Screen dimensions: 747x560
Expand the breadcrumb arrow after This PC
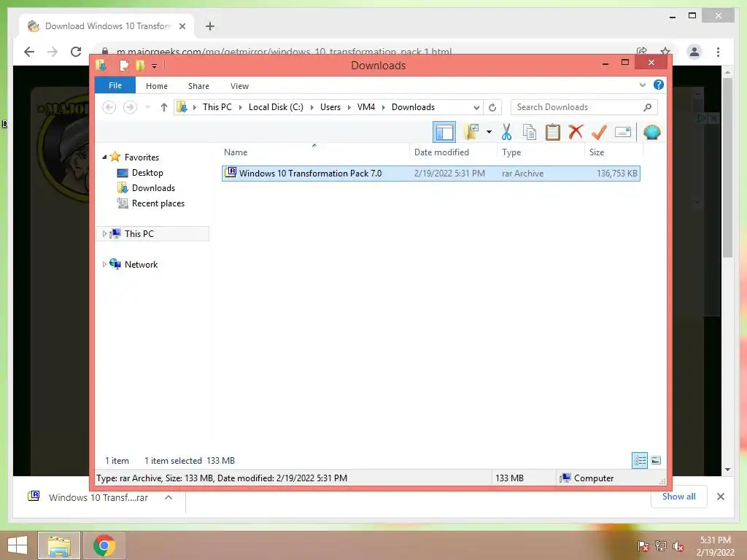(x=241, y=108)
